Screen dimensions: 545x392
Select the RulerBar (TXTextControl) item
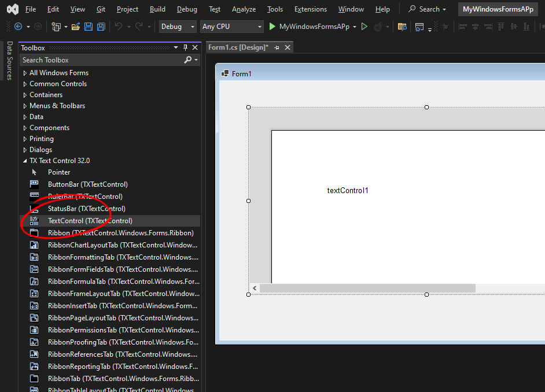pyautogui.click(x=110, y=197)
